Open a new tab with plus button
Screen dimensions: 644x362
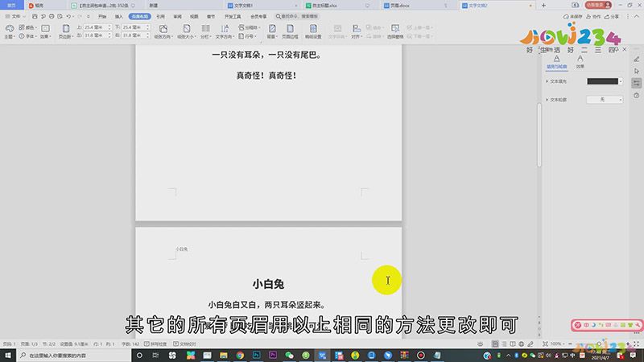point(543,6)
